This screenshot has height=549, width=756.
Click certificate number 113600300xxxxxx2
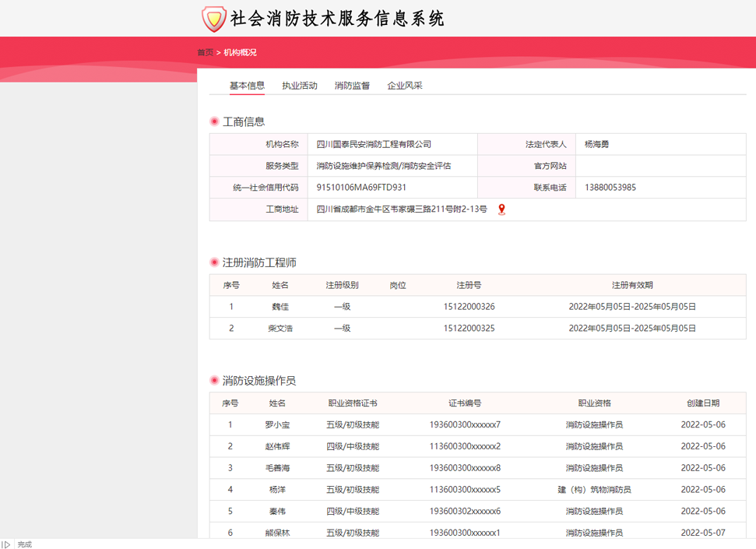point(465,447)
